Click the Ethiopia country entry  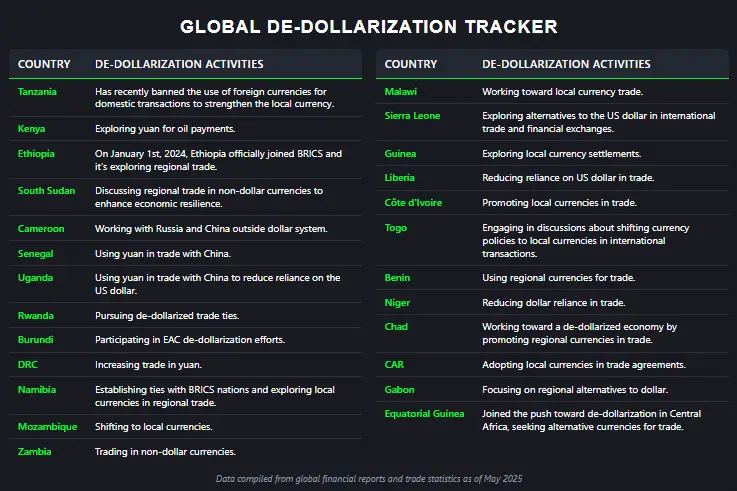36,154
